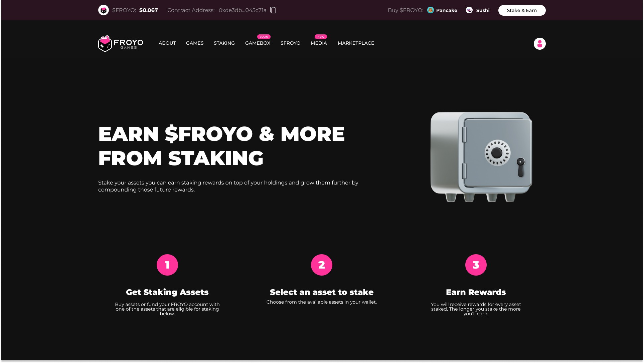The height and width of the screenshot is (363, 644).
Task: Click the step 2 pink circle
Action: point(322,265)
